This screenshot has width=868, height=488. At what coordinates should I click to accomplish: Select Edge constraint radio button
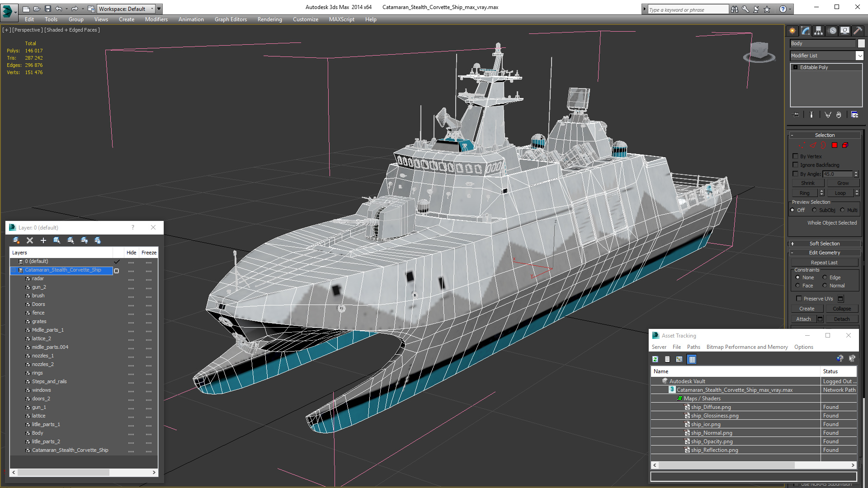(x=825, y=277)
